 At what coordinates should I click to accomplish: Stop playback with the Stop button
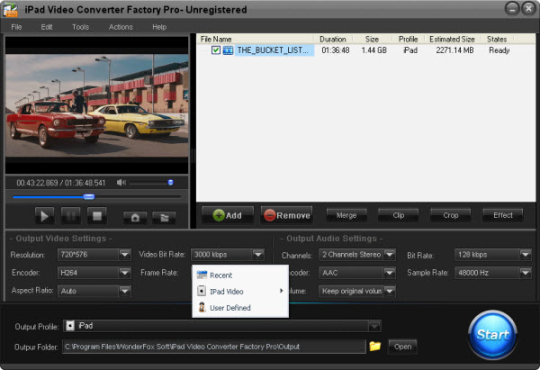(97, 216)
